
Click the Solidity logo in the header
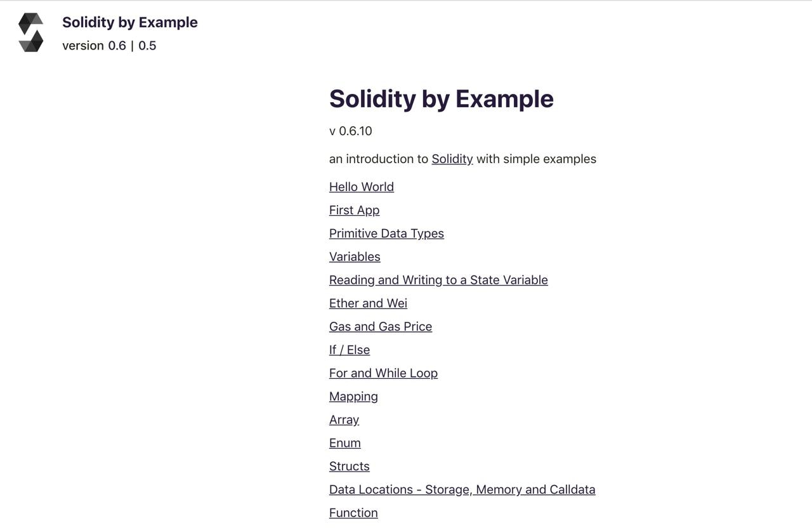point(30,32)
